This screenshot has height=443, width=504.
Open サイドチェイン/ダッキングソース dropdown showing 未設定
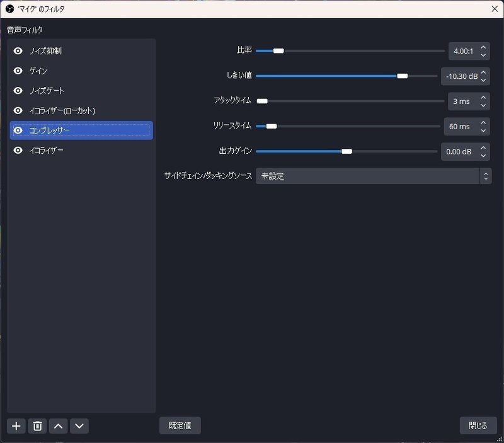coord(374,176)
